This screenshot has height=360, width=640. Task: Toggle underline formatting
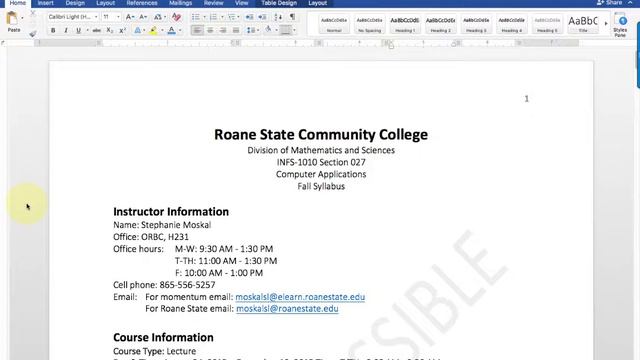78,31
